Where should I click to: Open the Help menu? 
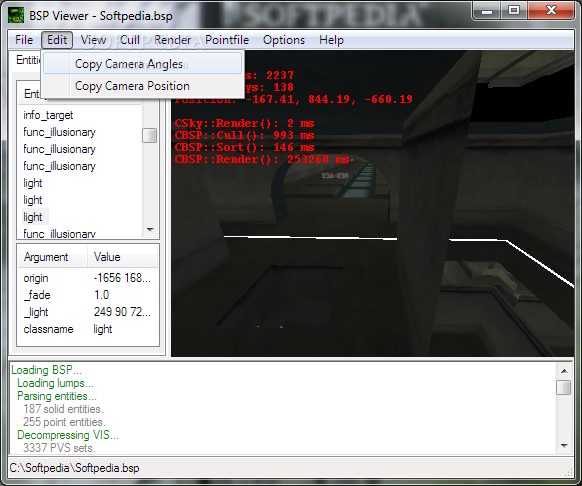[331, 40]
